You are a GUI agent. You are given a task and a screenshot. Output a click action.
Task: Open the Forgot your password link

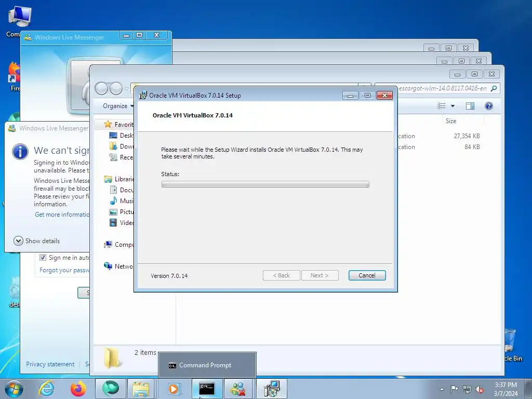tap(64, 270)
